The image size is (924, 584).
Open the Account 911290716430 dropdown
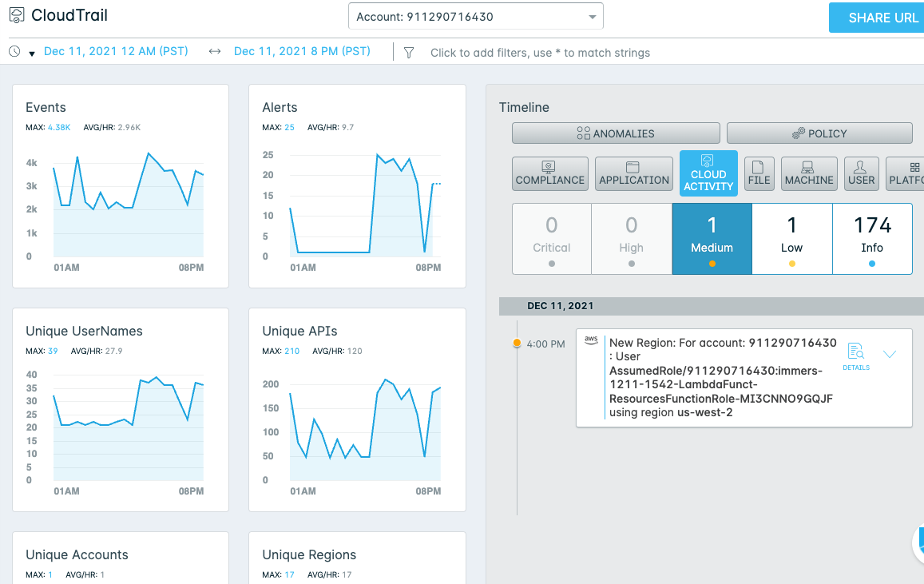coord(475,17)
